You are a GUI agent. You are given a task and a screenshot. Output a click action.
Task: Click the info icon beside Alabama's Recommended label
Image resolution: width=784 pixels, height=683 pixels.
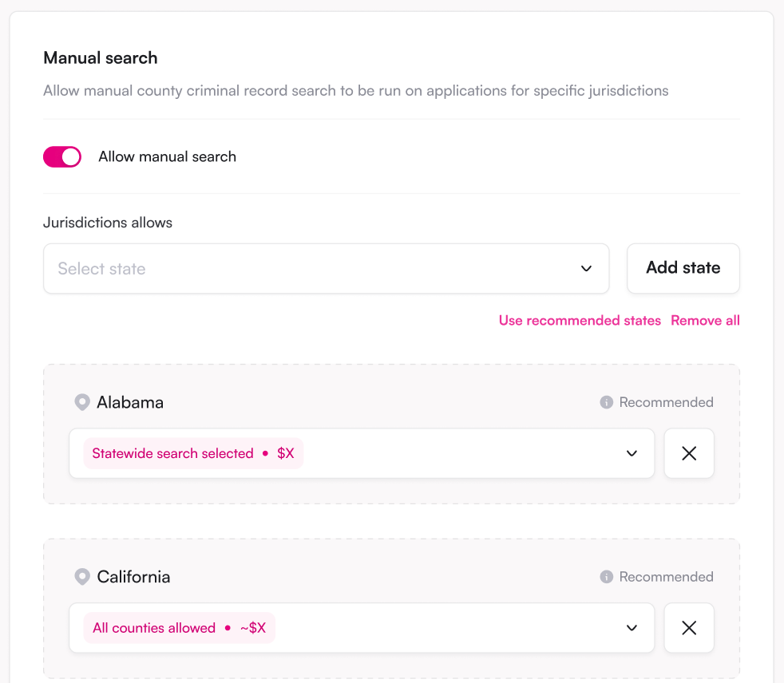pos(606,402)
